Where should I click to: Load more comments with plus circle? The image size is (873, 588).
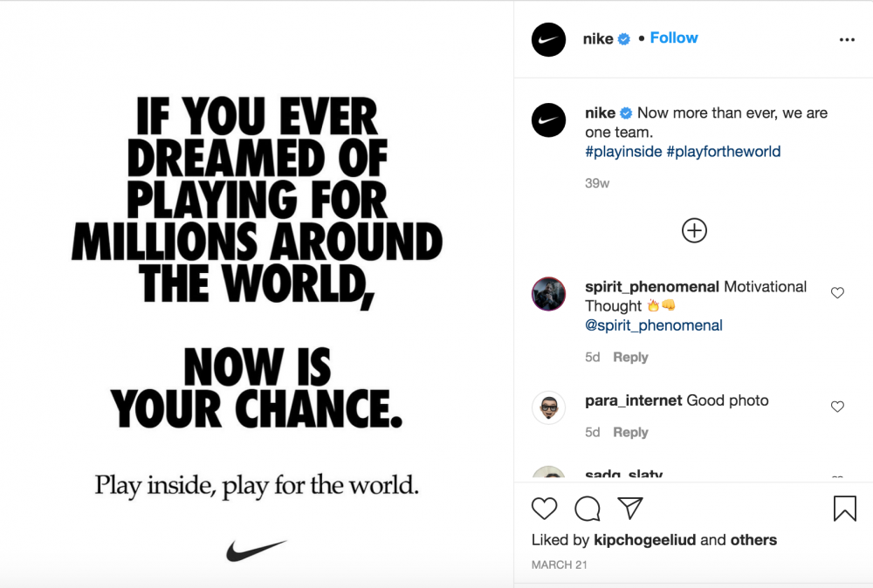(694, 230)
